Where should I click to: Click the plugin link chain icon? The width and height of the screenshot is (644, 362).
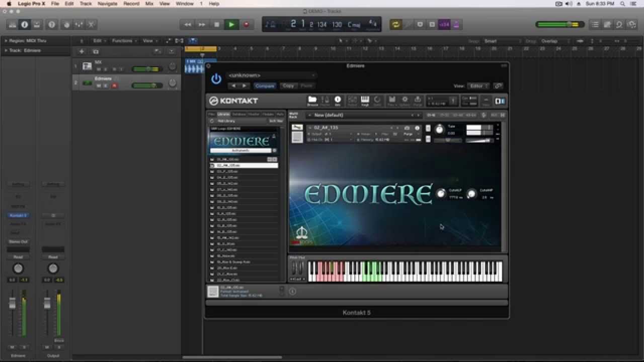pos(498,86)
